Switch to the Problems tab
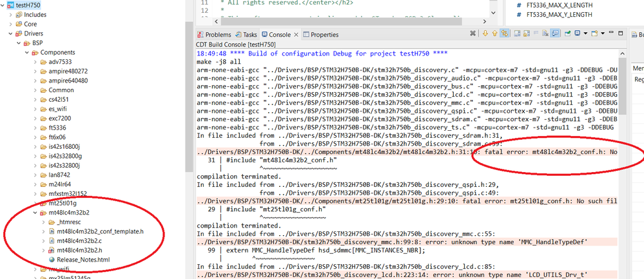644x279 pixels. pyautogui.click(x=214, y=35)
